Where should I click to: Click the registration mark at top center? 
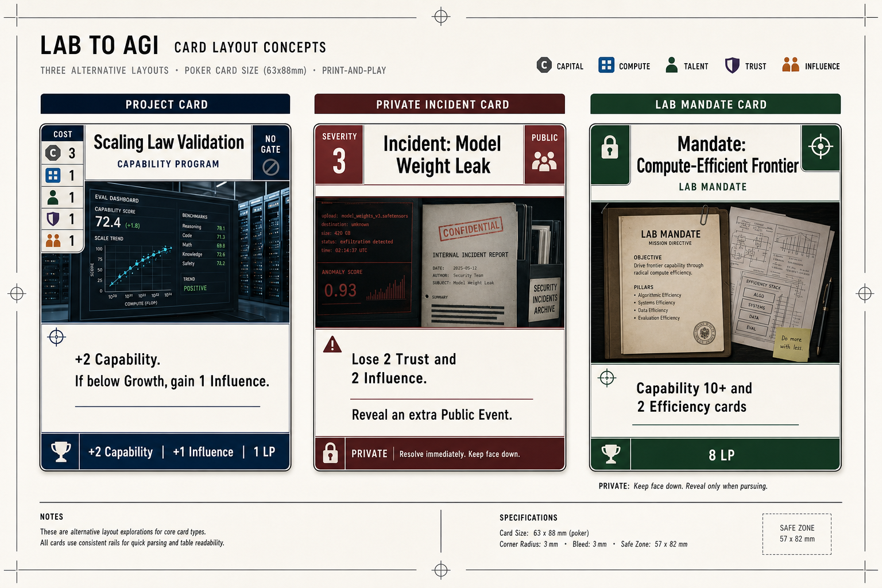point(441,17)
